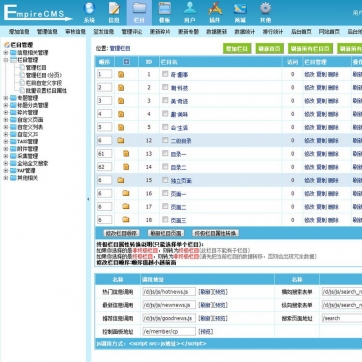This screenshot has width=362, height=362.
Task: Expand the 信息相关管理 tree node
Action: pyautogui.click(x=6, y=53)
